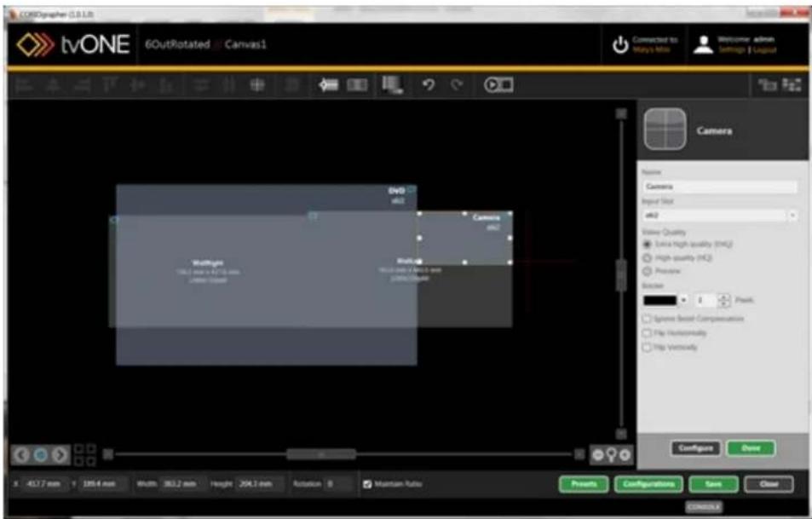
Task: Click the 6OutRotated breadcrumb text
Action: [x=177, y=44]
